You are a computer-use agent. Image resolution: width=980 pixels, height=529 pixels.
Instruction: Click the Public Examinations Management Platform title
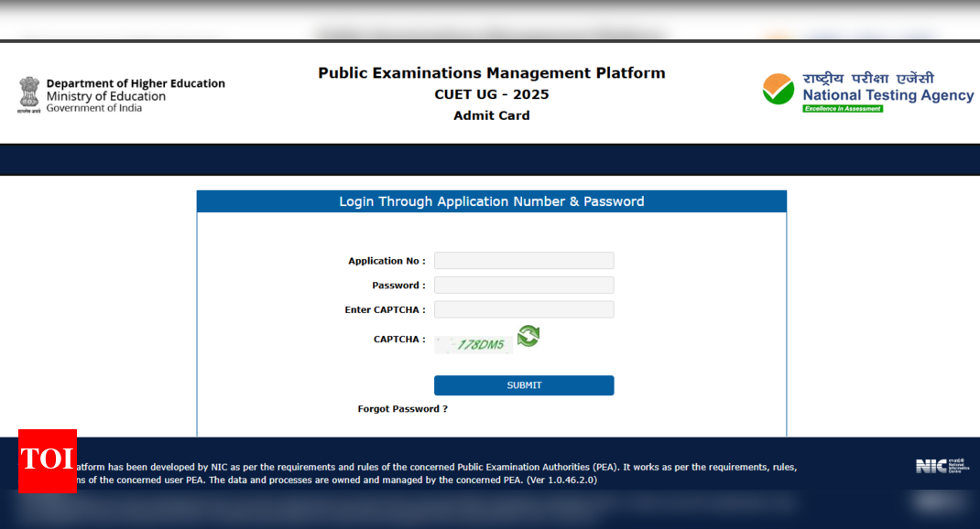click(x=492, y=73)
